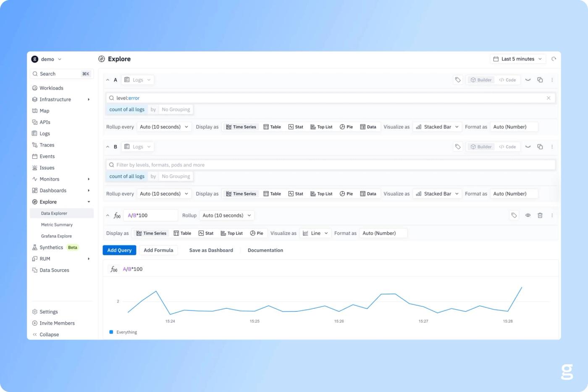Open Metric Summary under Explore
Screen dimensions: 588x392
[57, 225]
